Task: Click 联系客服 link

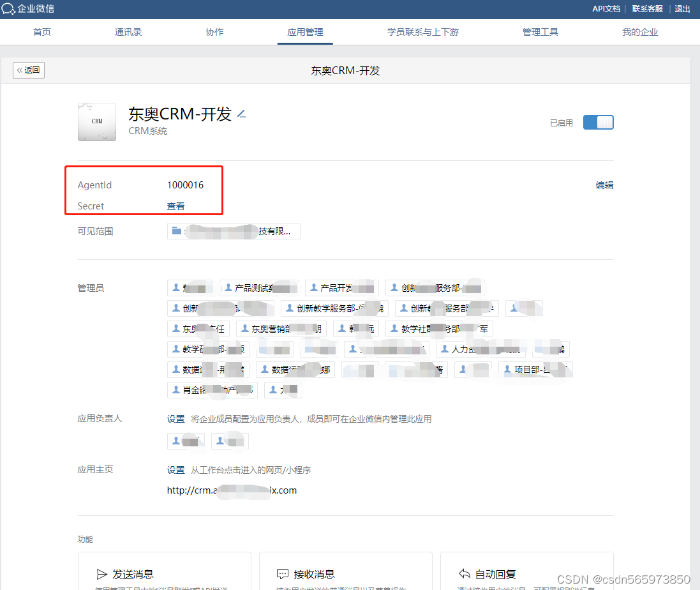Action: click(647, 9)
